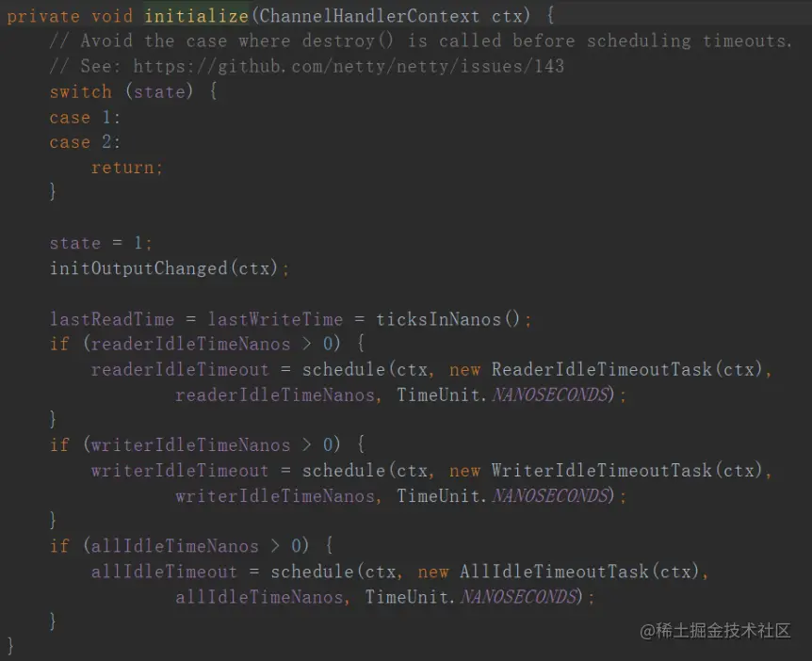
Task: Click readerIdleTimeNanos in the if condition
Action: (x=190, y=344)
